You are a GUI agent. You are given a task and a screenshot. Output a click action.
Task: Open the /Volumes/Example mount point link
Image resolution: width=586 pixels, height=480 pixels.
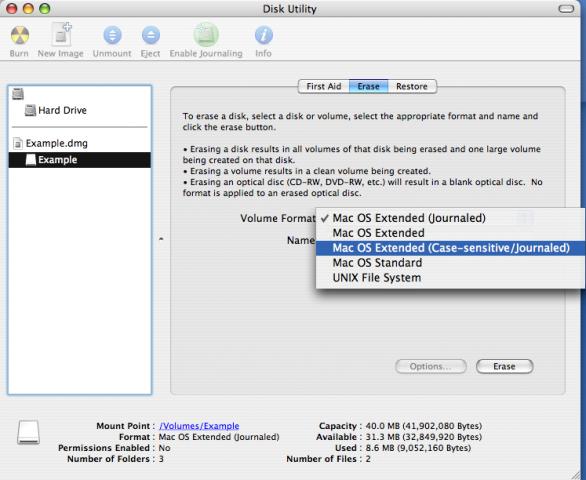click(199, 426)
